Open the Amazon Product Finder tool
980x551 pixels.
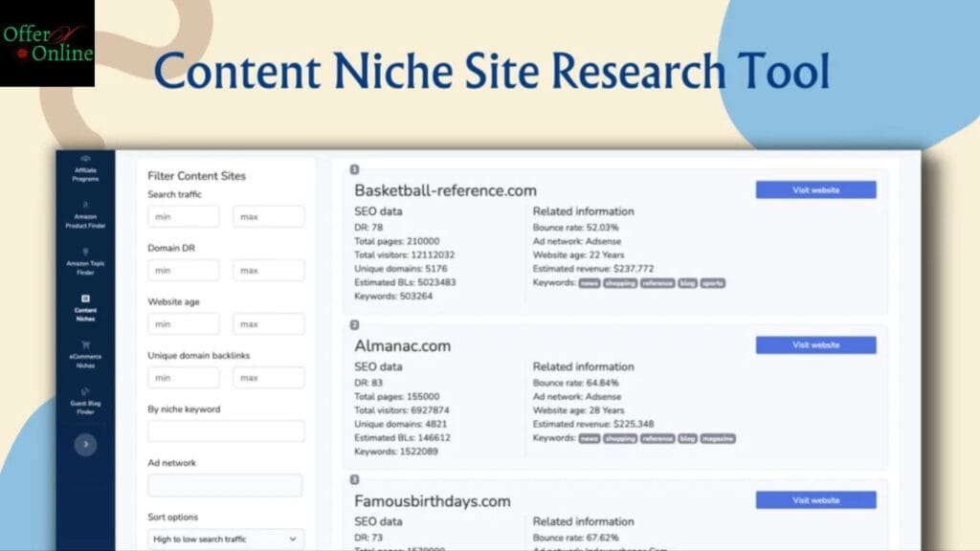pos(85,215)
